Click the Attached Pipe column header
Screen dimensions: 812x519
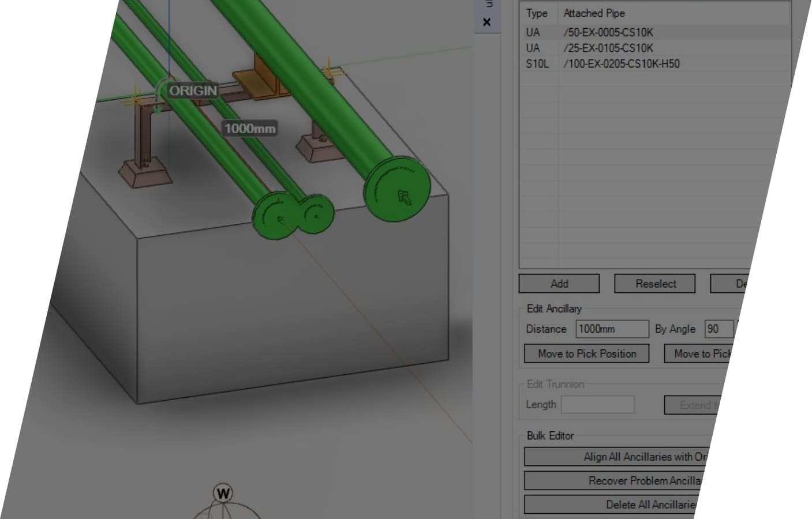point(594,13)
